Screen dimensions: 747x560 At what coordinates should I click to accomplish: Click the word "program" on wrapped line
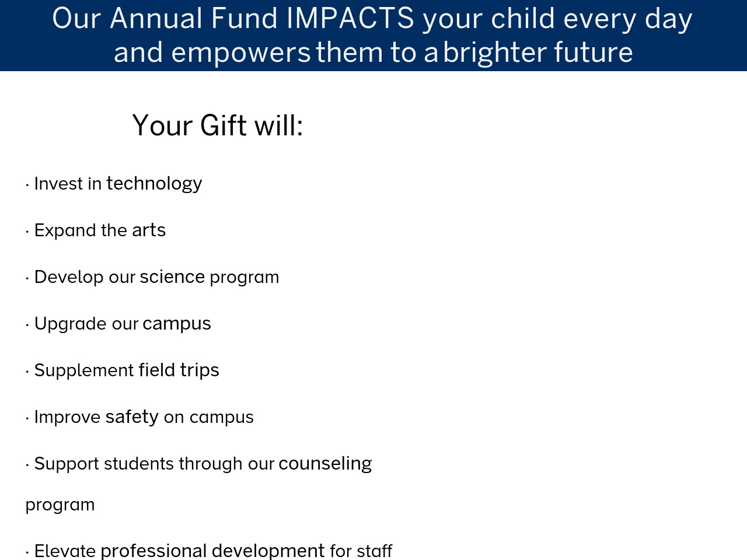pyautogui.click(x=60, y=505)
